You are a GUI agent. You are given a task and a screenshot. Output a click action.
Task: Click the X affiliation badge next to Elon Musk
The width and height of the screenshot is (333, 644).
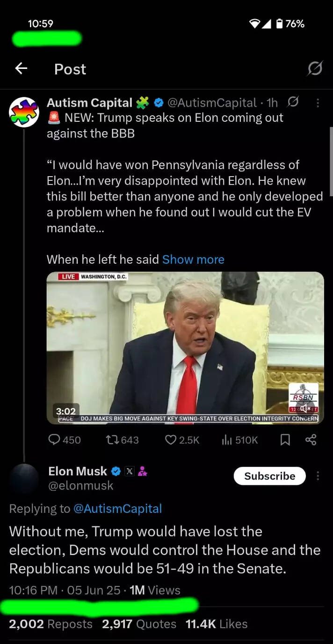coord(130,471)
